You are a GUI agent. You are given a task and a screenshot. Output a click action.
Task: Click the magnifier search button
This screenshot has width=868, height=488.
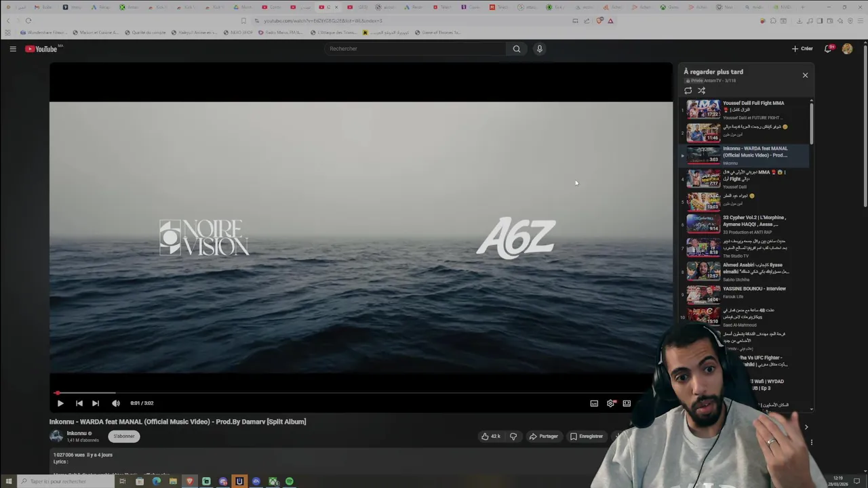point(517,49)
